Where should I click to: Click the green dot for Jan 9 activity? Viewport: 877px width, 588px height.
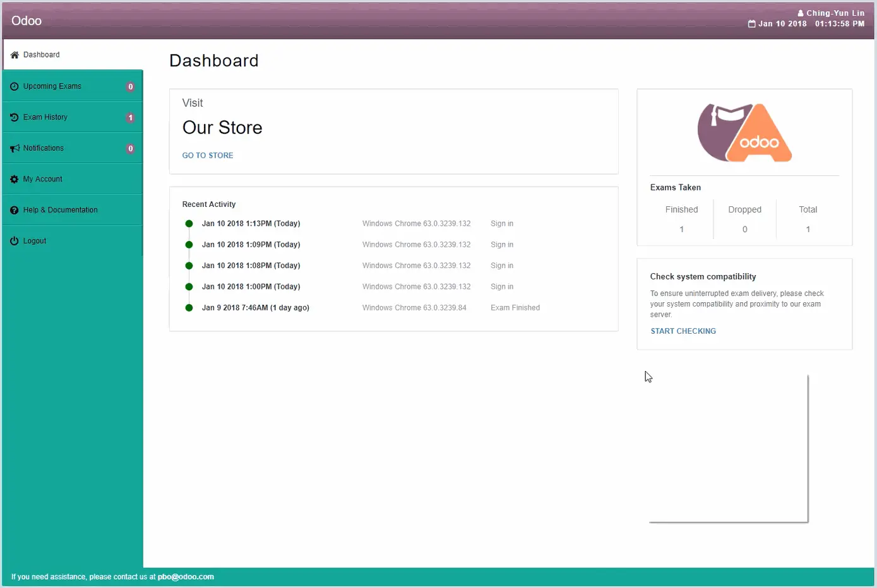coord(189,308)
